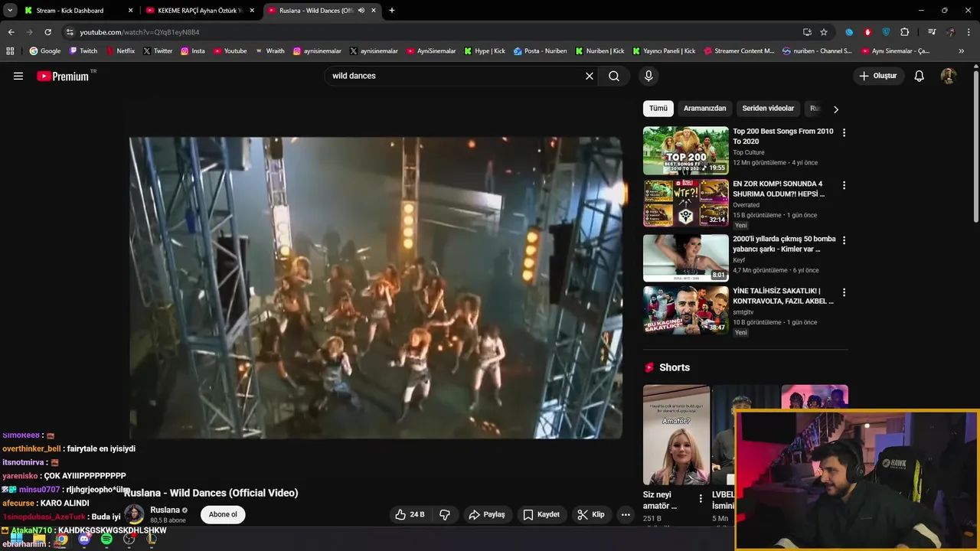Reload the YouTube page
Image resolution: width=980 pixels, height=551 pixels.
[47, 32]
